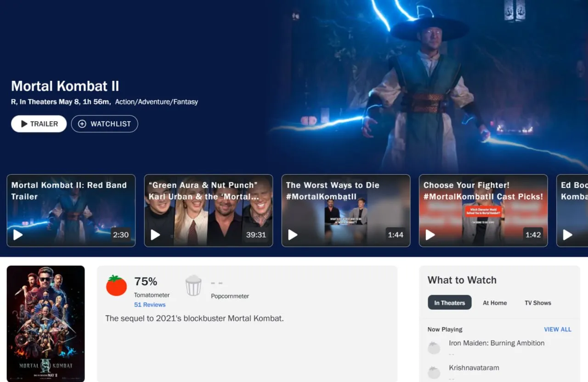588x382 pixels.
Task: Click the Action/Adventure/Fantasy genre text
Action: (157, 102)
